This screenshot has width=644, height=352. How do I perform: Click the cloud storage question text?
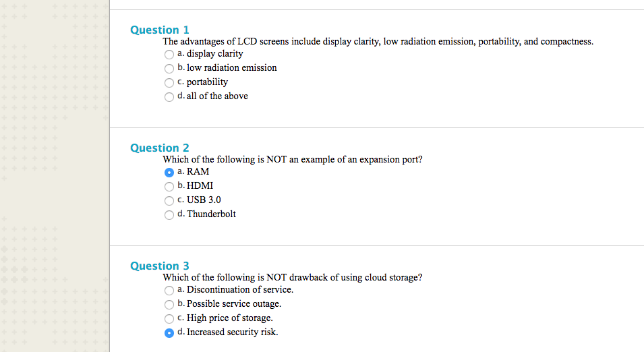(293, 277)
